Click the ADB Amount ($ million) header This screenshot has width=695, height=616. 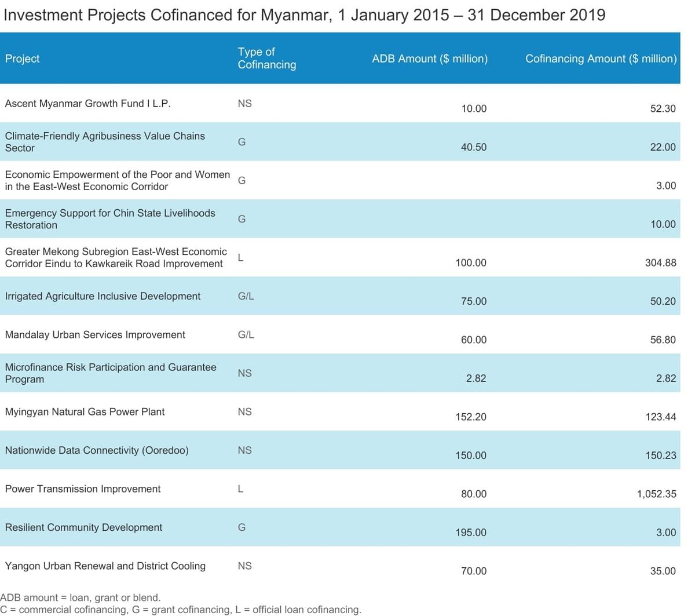coord(430,59)
